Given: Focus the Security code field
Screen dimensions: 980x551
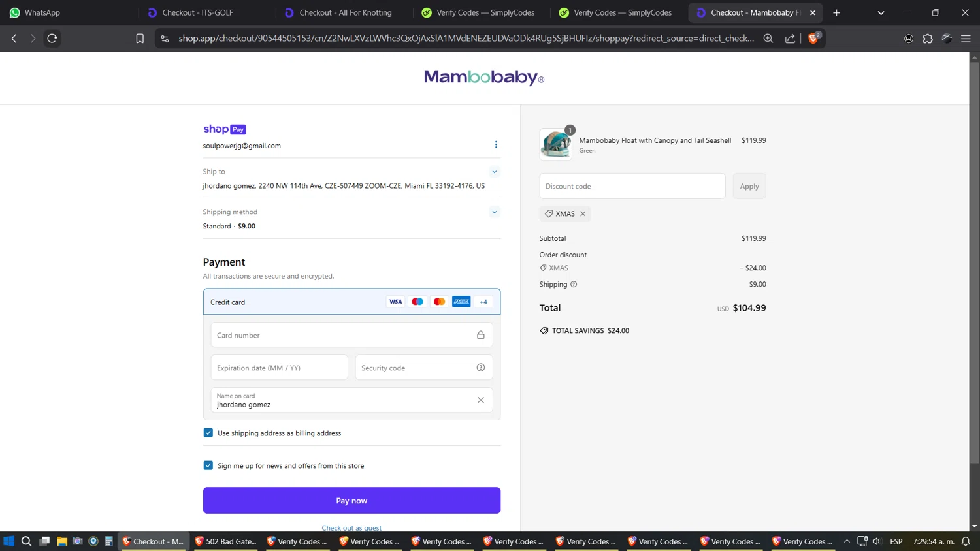Looking at the screenshot, I should pos(423,368).
